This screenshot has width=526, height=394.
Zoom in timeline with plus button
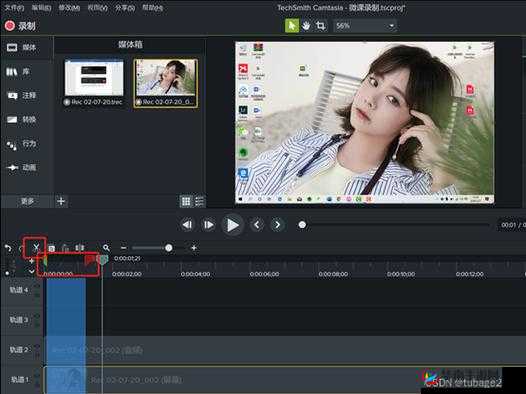194,248
